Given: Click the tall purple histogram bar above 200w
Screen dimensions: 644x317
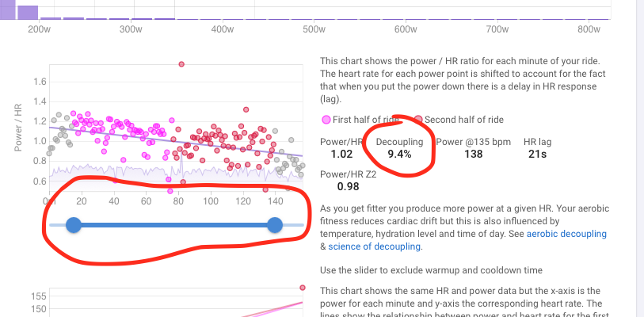Looking at the screenshot, I should point(27,11).
